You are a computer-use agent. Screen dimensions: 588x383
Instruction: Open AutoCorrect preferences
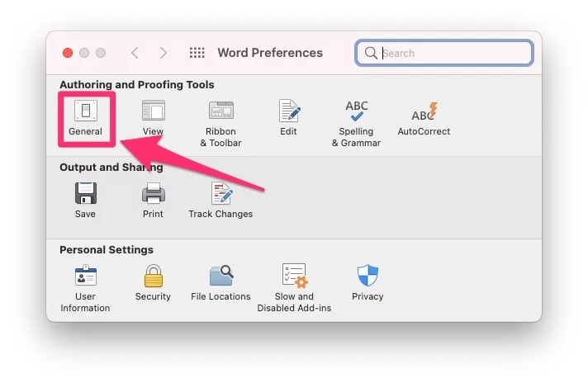424,118
